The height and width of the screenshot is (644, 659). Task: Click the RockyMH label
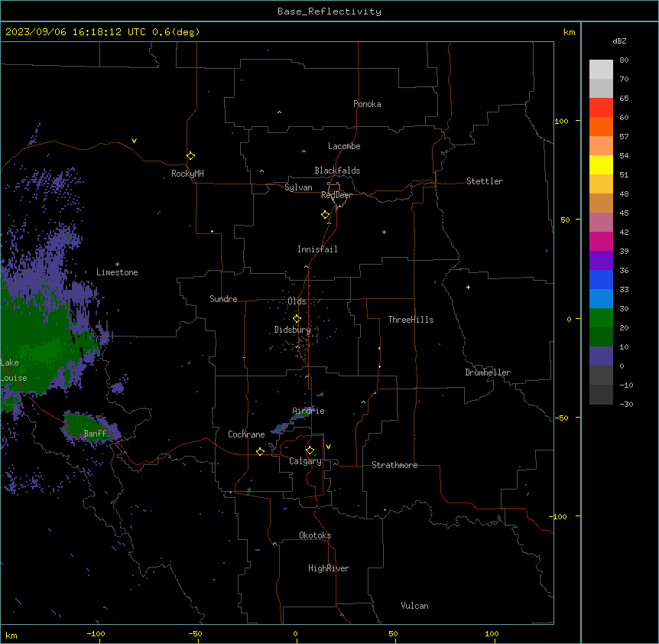point(187,174)
